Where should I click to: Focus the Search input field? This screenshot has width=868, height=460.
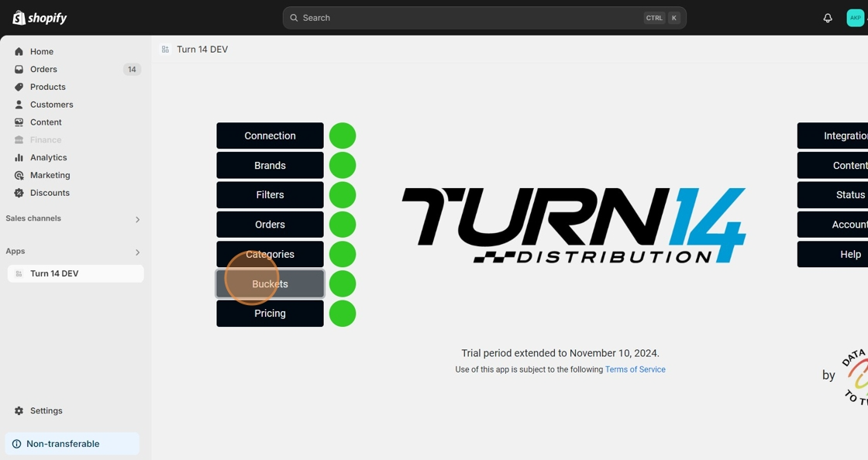[x=484, y=18]
